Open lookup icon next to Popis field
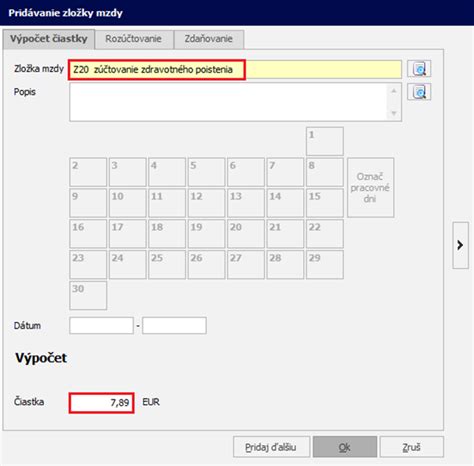The image size is (474, 466). point(419,92)
